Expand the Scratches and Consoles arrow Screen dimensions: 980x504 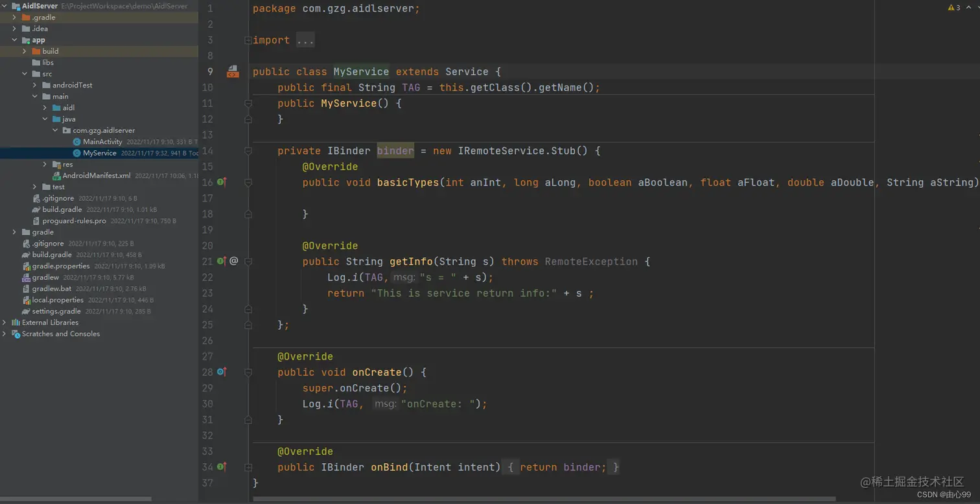coord(5,334)
